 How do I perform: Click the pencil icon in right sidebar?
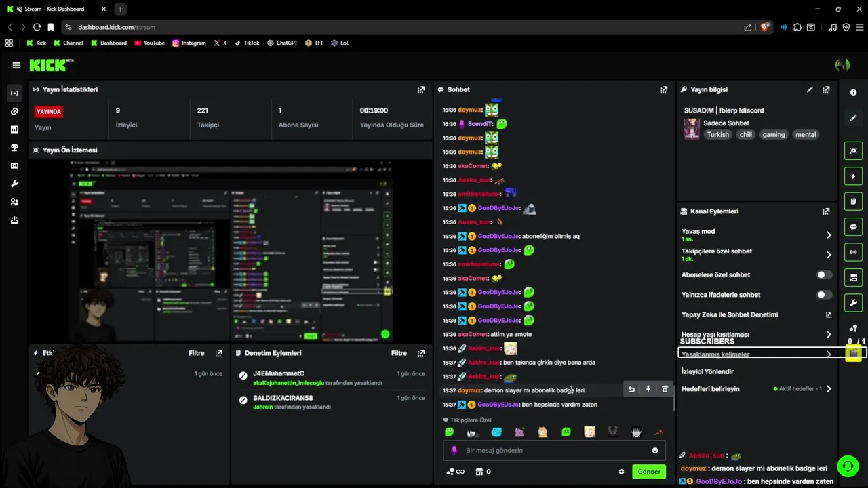(853, 118)
